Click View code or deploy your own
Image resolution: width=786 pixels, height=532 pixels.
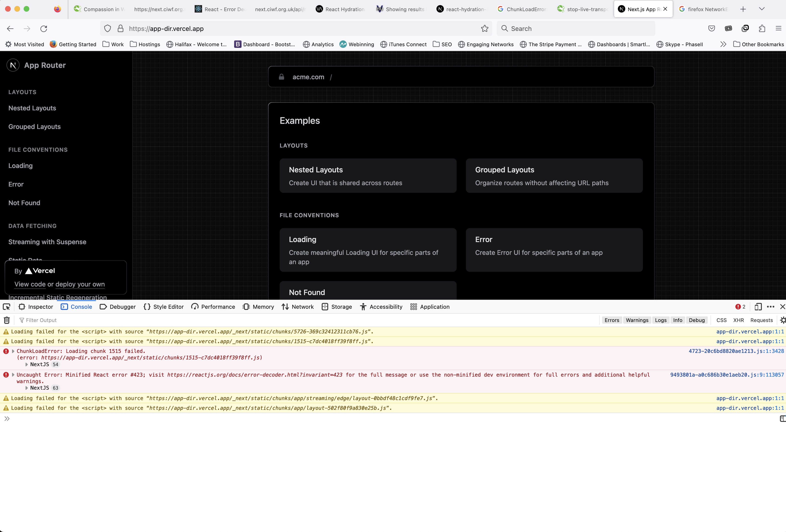(59, 284)
